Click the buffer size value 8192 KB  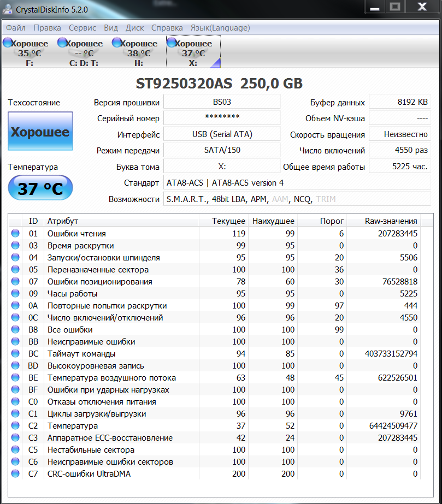[x=400, y=102]
